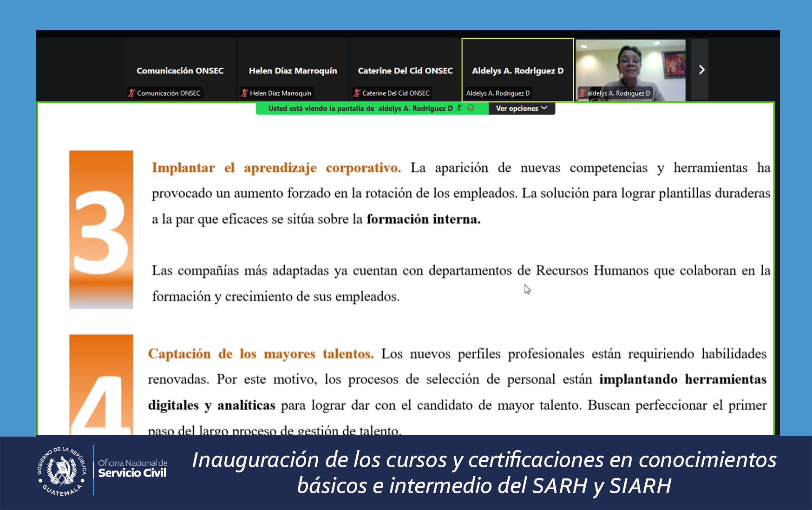Click muted mic icon on aldelys video tile
This screenshot has width=812, height=510.
click(582, 93)
